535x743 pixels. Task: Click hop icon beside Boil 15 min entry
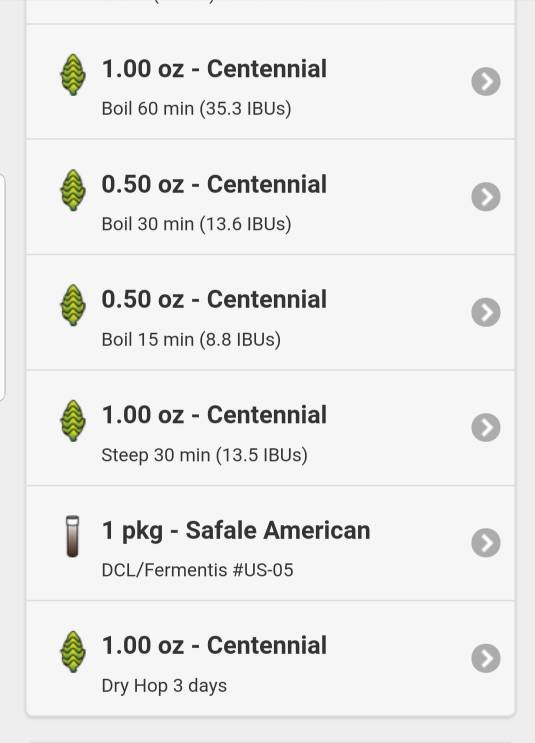pos(73,305)
